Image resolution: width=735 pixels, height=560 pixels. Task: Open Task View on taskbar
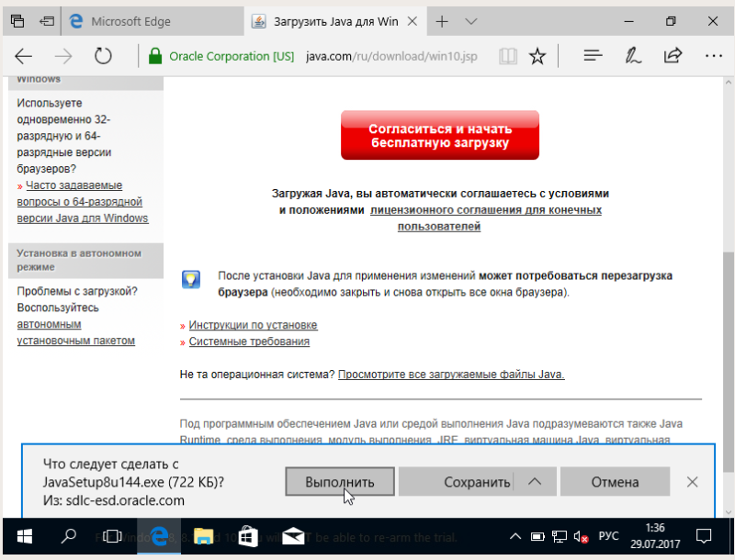pos(112,536)
